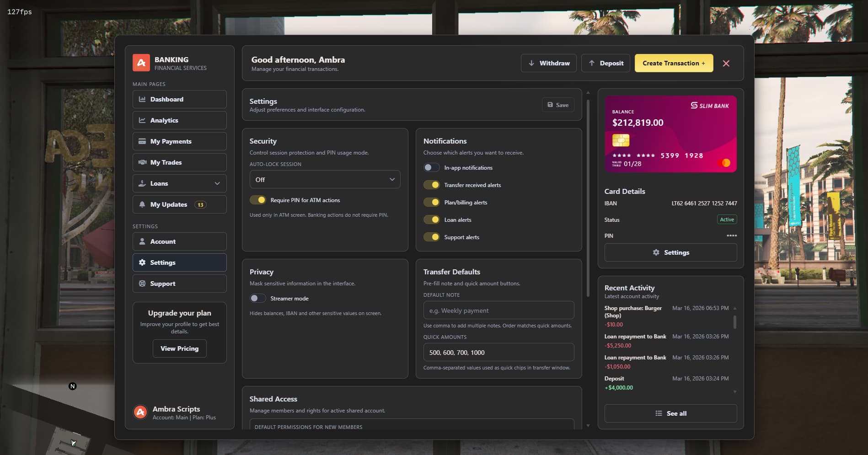Go to the Analytics page
This screenshot has width=868, height=455.
click(x=179, y=120)
